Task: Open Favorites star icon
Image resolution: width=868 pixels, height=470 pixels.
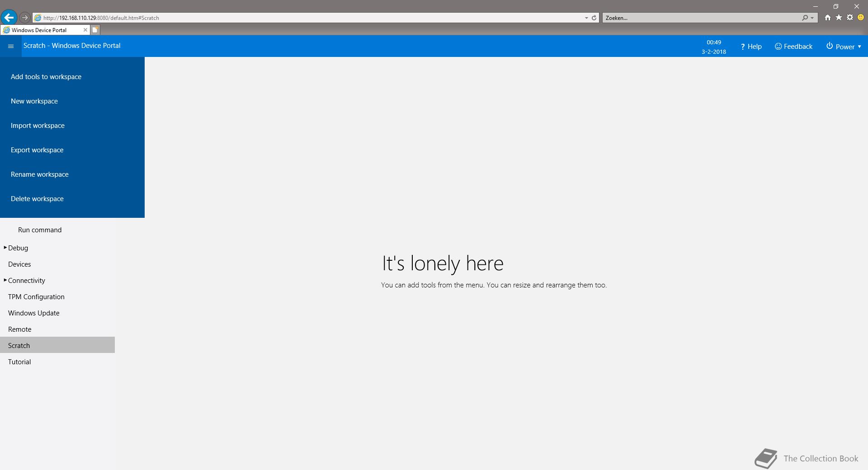Action: coord(839,18)
